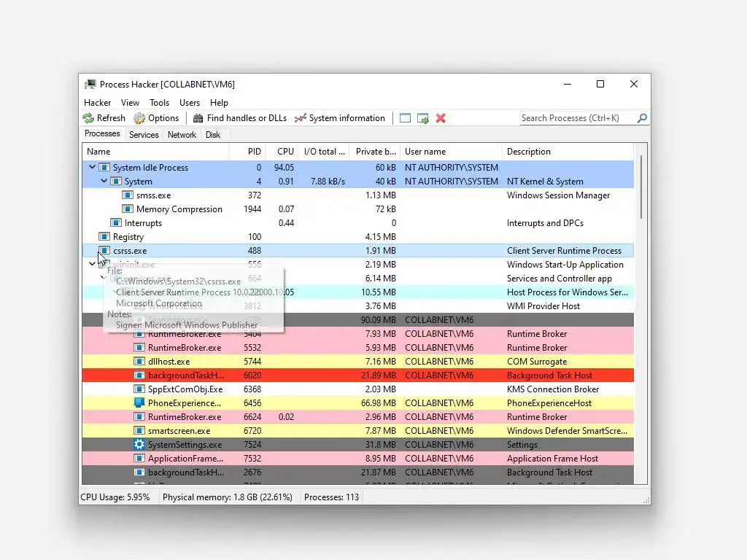Click CPU Usage in status bar
Image resolution: width=747 pixels, height=560 pixels.
click(x=115, y=497)
